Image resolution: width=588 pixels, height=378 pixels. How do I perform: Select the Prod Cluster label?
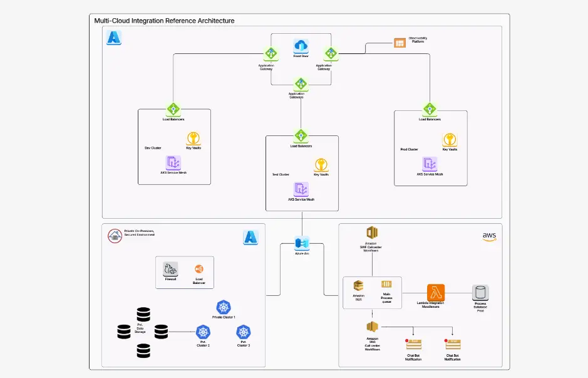pyautogui.click(x=409, y=149)
